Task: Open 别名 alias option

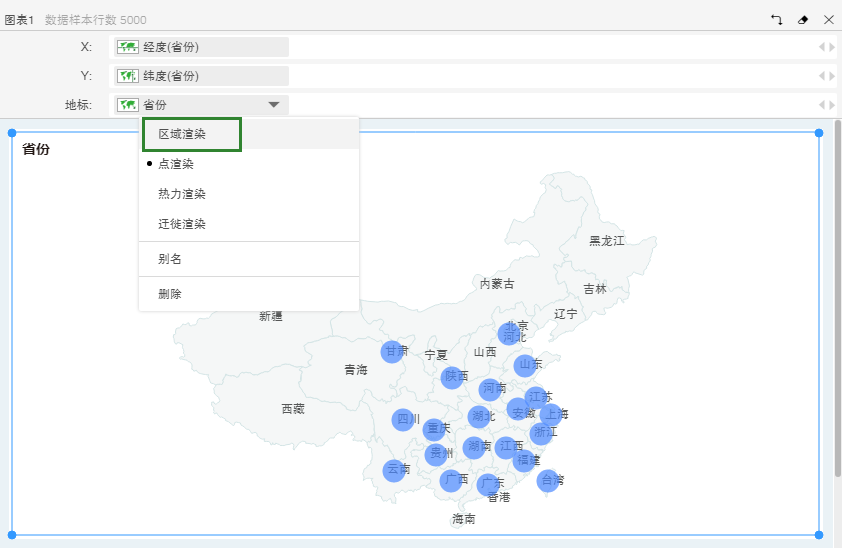Action: (170, 259)
